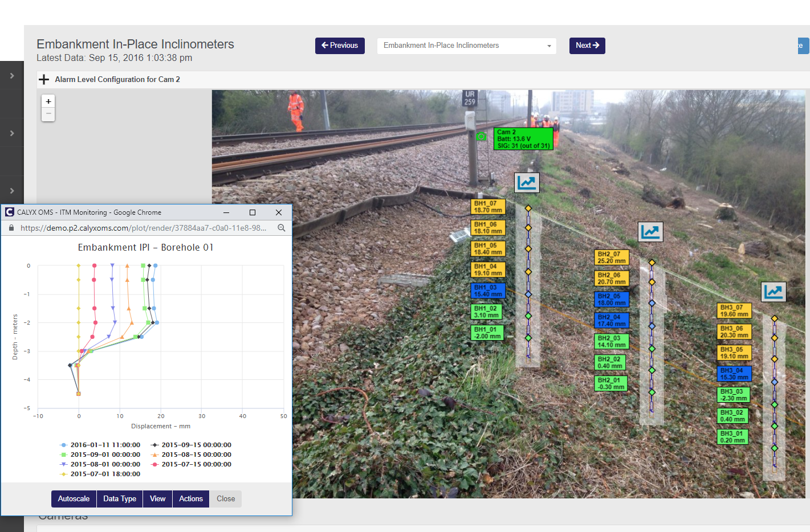The height and width of the screenshot is (532, 810).
Task: Advance to the next dashboard with Next
Action: (x=587, y=46)
